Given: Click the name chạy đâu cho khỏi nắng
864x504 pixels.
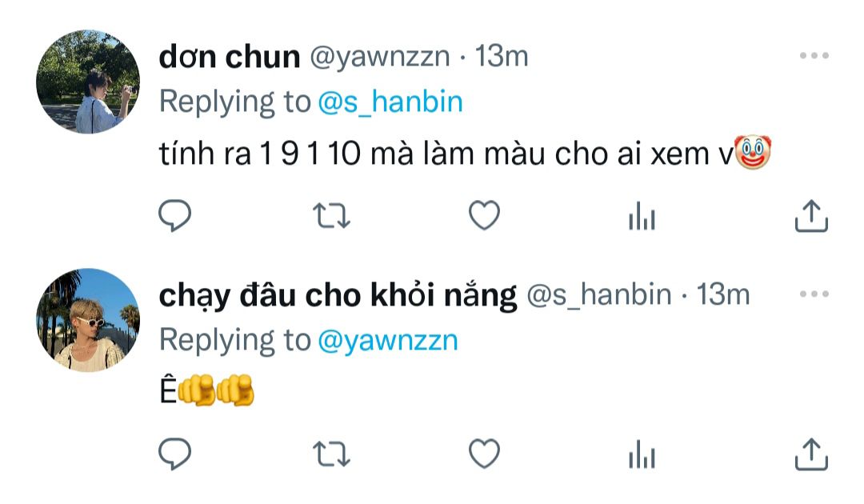Looking at the screenshot, I should click(338, 296).
